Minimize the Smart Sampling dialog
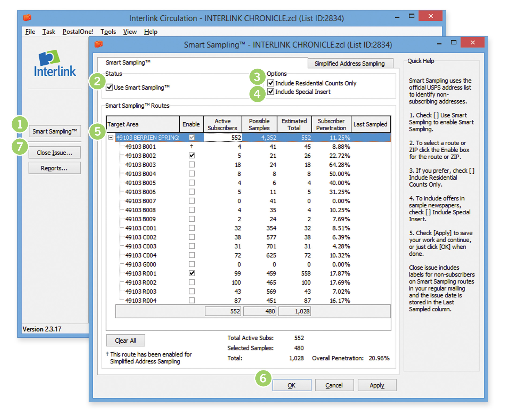This screenshot has width=510, height=420. click(439, 43)
